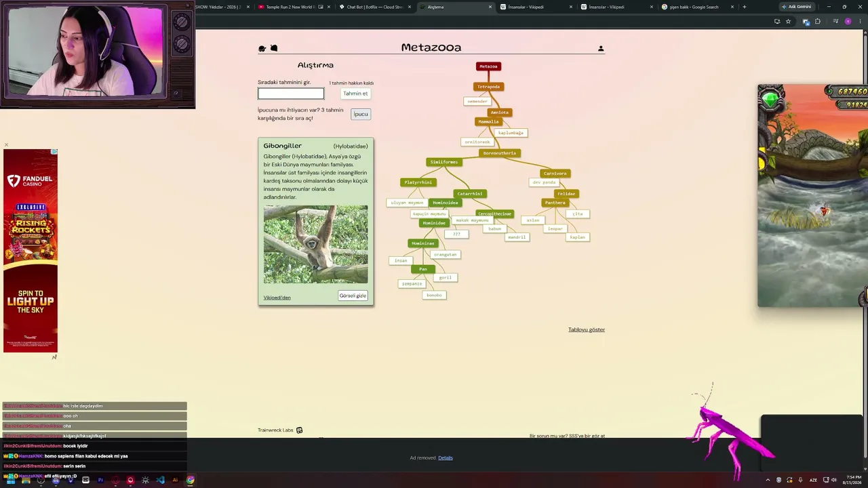Click the ornitorenk leaf
This screenshot has width=868, height=488.
(477, 142)
